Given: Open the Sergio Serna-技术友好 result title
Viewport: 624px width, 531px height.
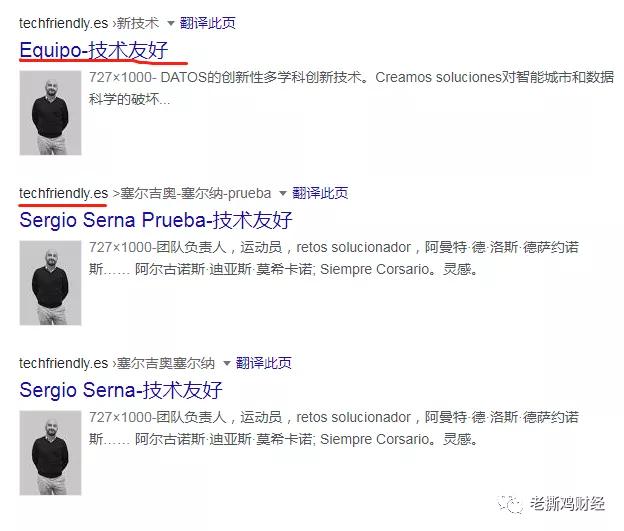Looking at the screenshot, I should coord(121,390).
